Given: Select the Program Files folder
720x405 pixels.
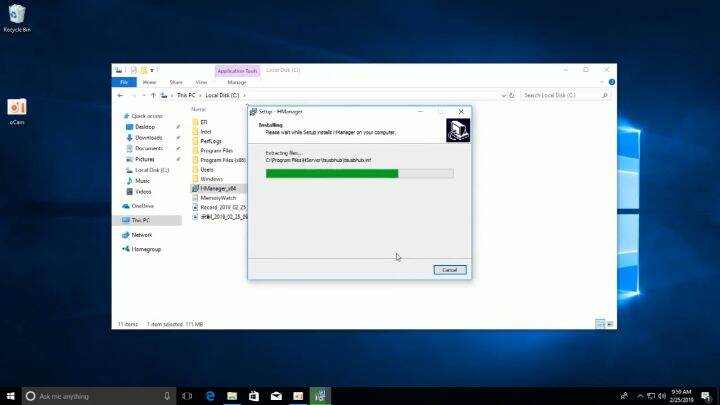Looking at the screenshot, I should [x=216, y=151].
